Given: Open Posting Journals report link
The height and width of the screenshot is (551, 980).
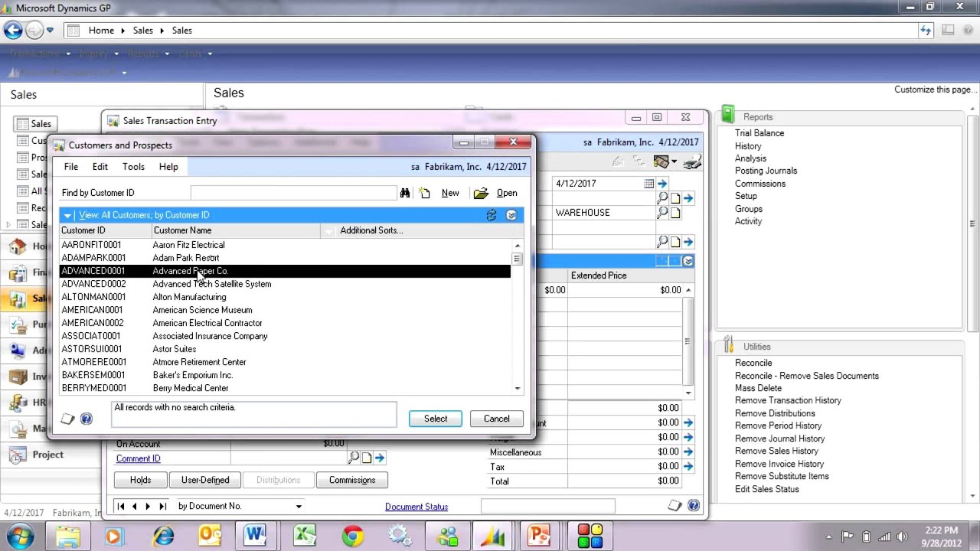Looking at the screenshot, I should click(x=766, y=171).
